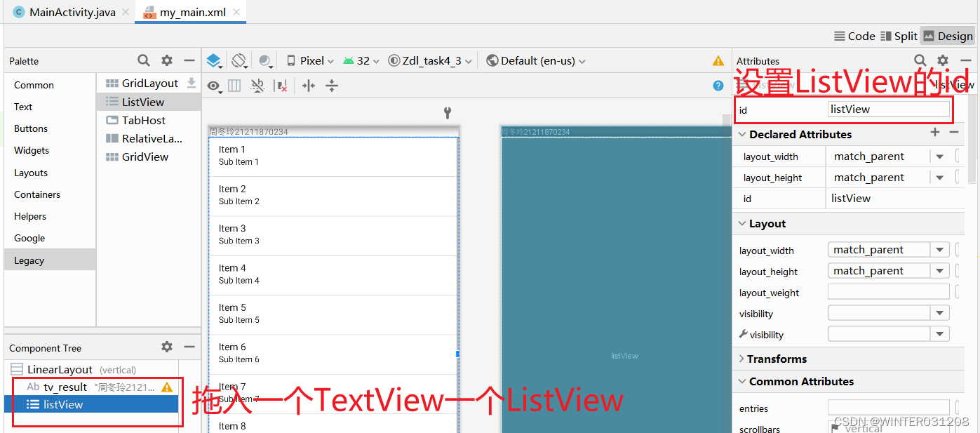Open the night mode theme icon
Viewport: 980px width, 433px height.
(x=264, y=61)
